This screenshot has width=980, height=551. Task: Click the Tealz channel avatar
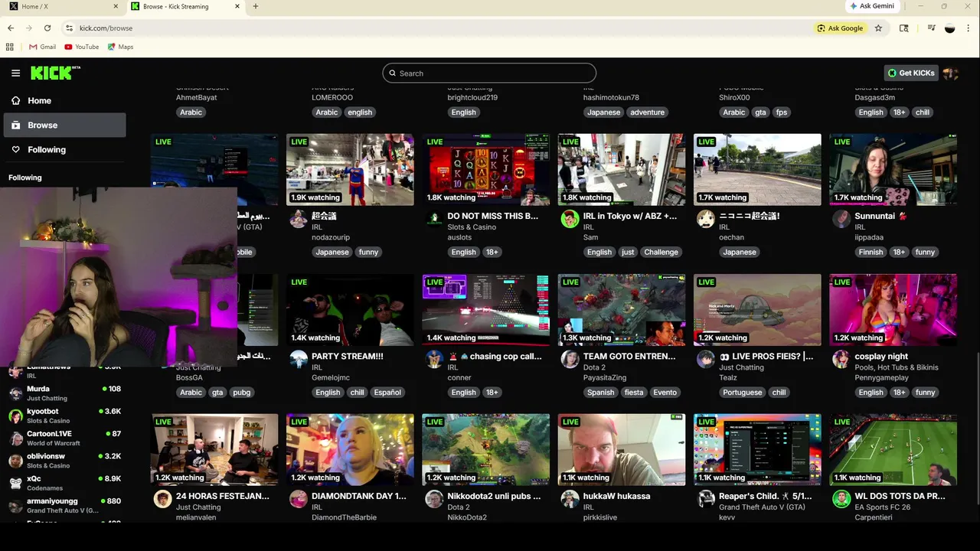coord(705,359)
